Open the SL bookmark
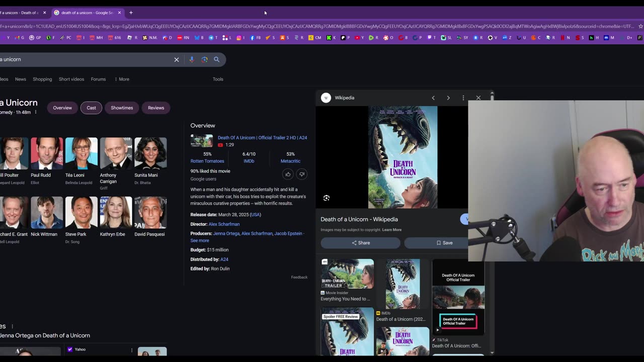The height and width of the screenshot is (362, 644). (447, 37)
